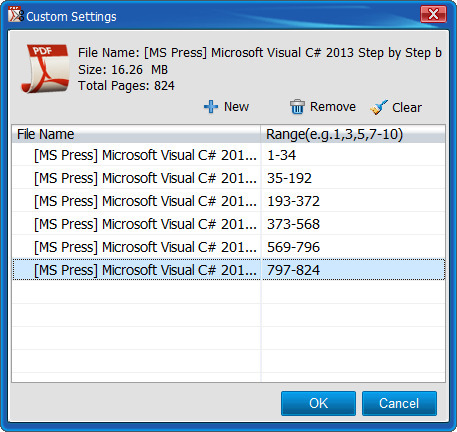This screenshot has height=432, width=457.
Task: Click the New label to add a range
Action: tap(236, 107)
